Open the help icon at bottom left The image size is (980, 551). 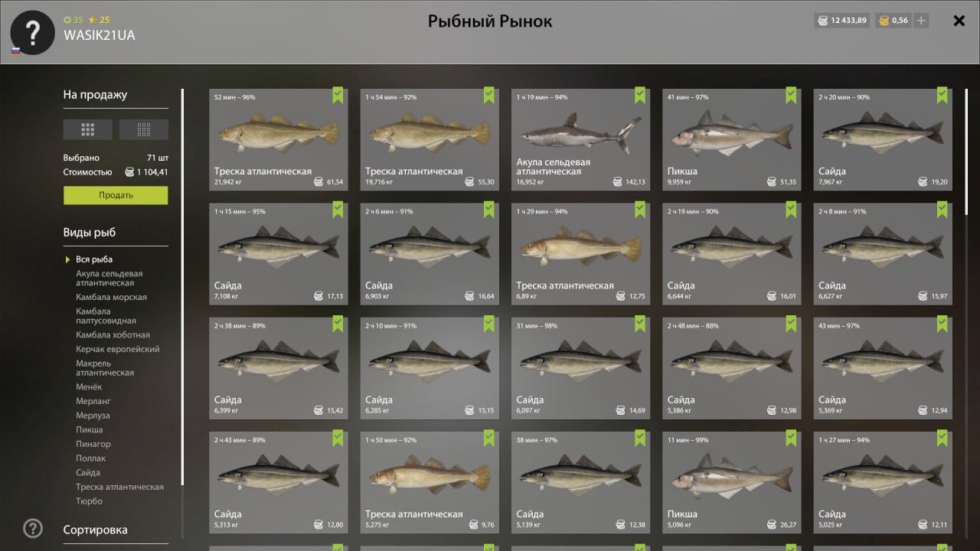pyautogui.click(x=32, y=528)
